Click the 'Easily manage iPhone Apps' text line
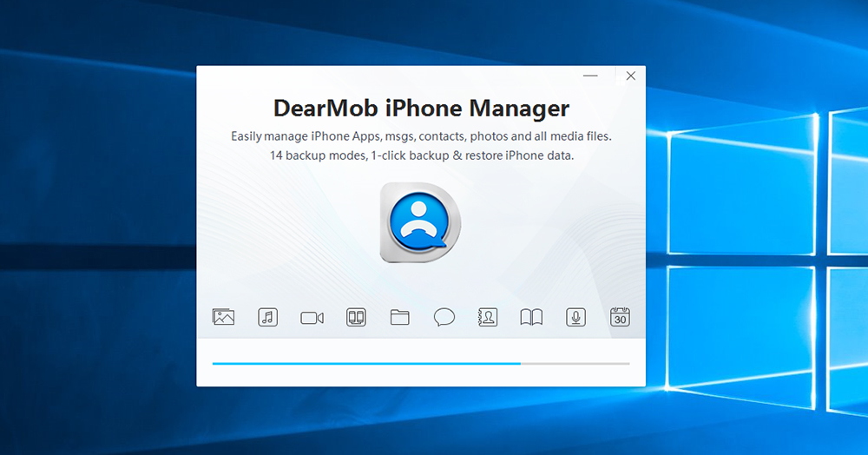The height and width of the screenshot is (455, 868). pyautogui.click(x=421, y=136)
